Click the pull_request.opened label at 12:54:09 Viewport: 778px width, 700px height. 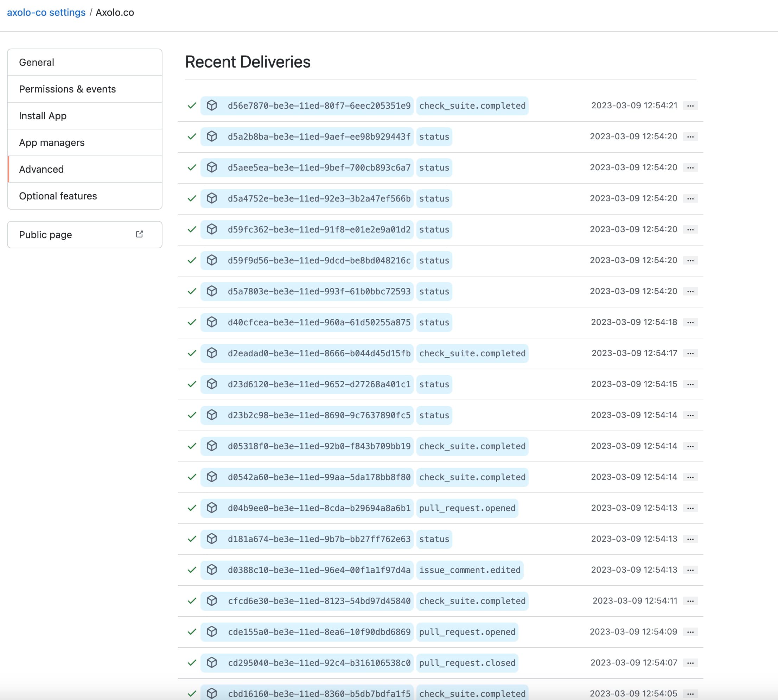(467, 632)
